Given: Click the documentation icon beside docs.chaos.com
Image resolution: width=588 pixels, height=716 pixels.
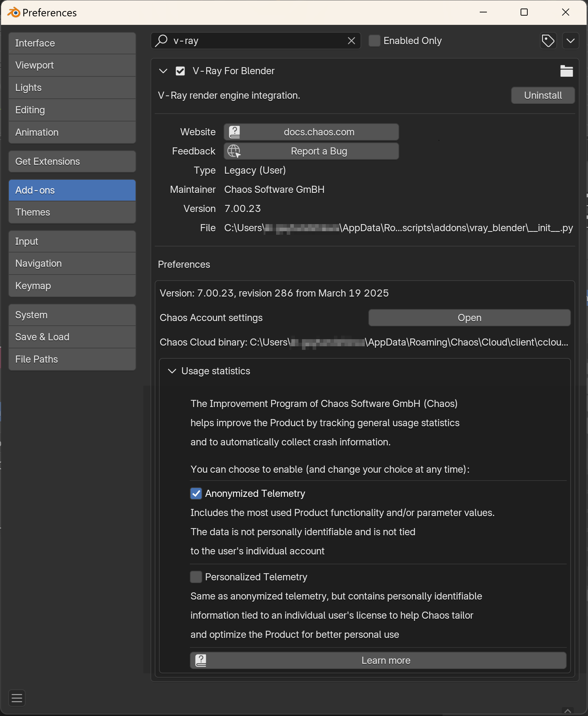Looking at the screenshot, I should tap(234, 132).
